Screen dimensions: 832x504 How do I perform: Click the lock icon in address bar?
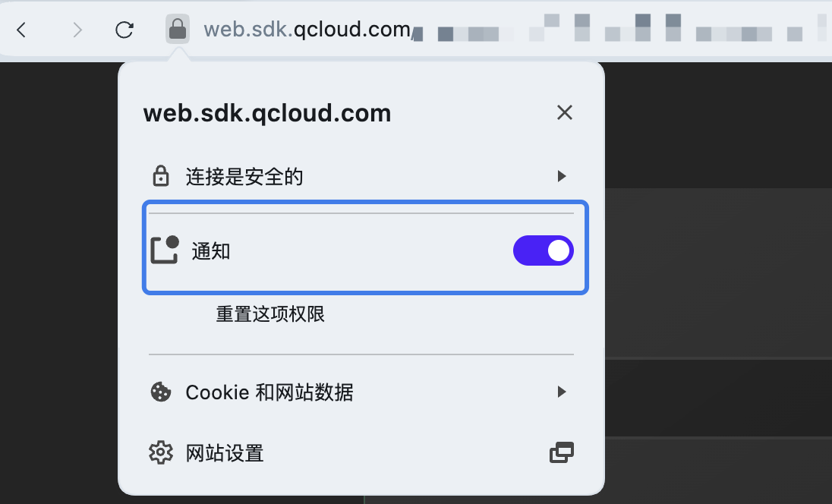[x=178, y=30]
